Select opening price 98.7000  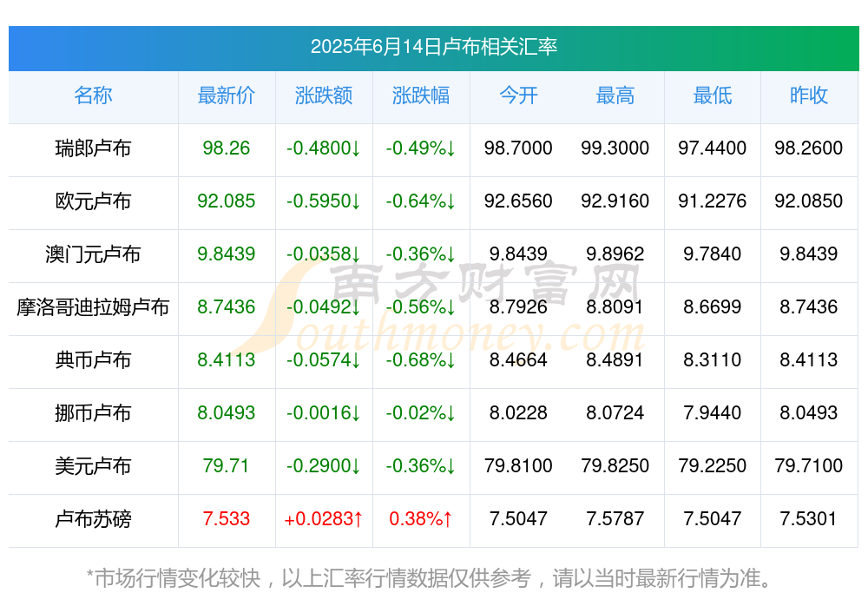point(518,148)
